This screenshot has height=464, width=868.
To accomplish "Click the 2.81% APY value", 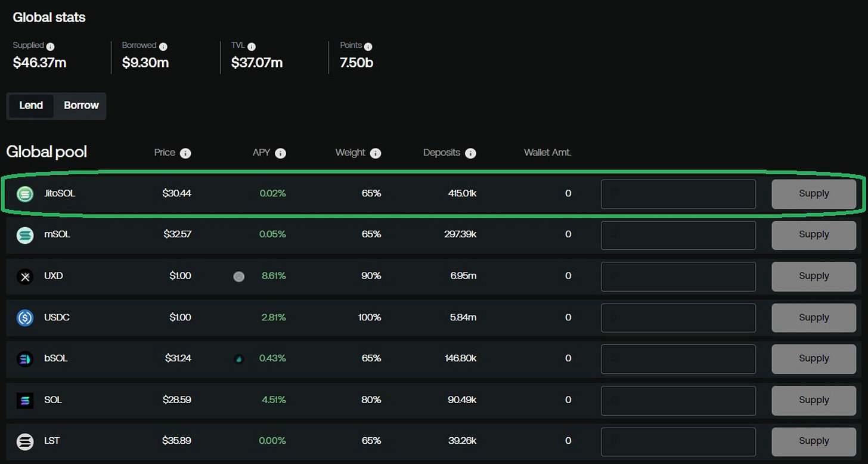I will (274, 317).
